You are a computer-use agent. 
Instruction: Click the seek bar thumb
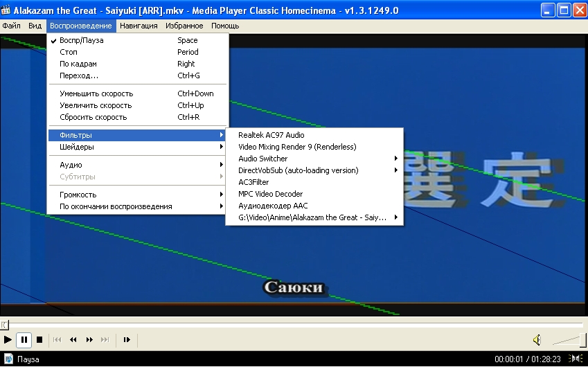click(4, 325)
